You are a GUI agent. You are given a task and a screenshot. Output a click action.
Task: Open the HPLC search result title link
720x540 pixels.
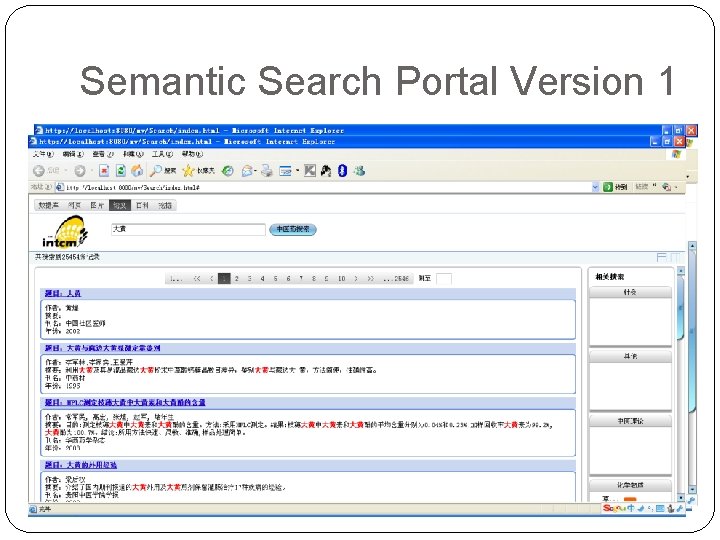click(x=125, y=402)
